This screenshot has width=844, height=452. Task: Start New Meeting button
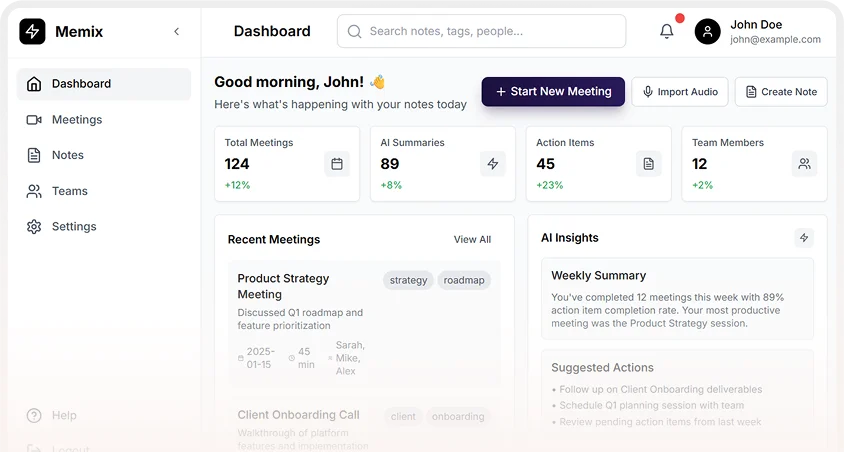tap(553, 91)
